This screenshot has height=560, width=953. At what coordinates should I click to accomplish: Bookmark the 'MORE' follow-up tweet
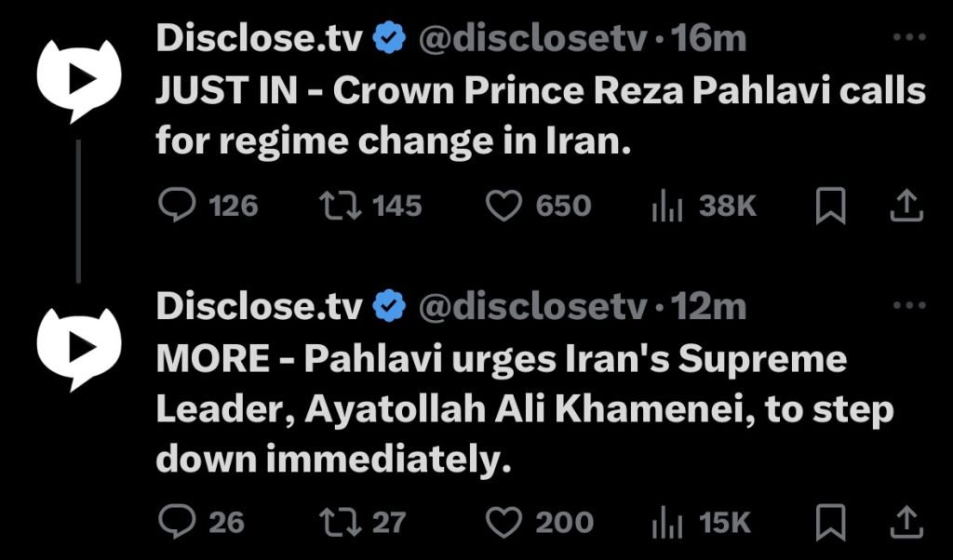[x=830, y=523]
